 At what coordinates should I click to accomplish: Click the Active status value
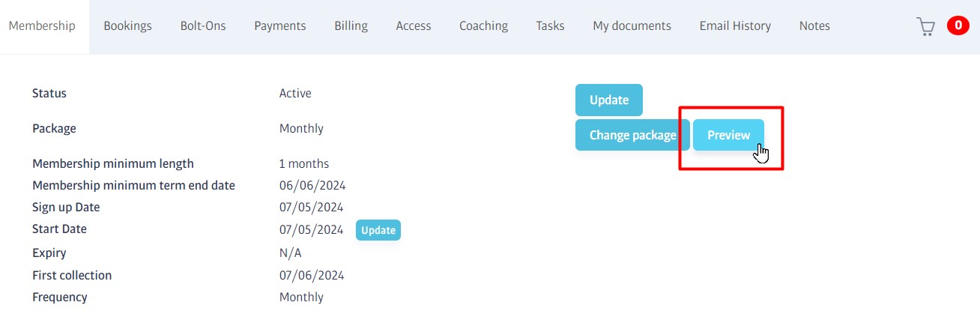[x=295, y=94]
